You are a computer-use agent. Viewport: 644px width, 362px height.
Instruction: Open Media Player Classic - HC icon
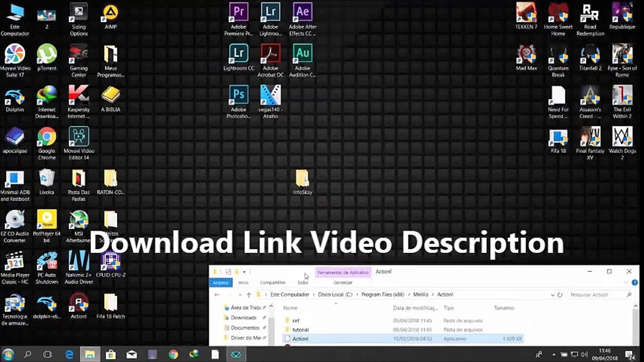click(x=15, y=267)
